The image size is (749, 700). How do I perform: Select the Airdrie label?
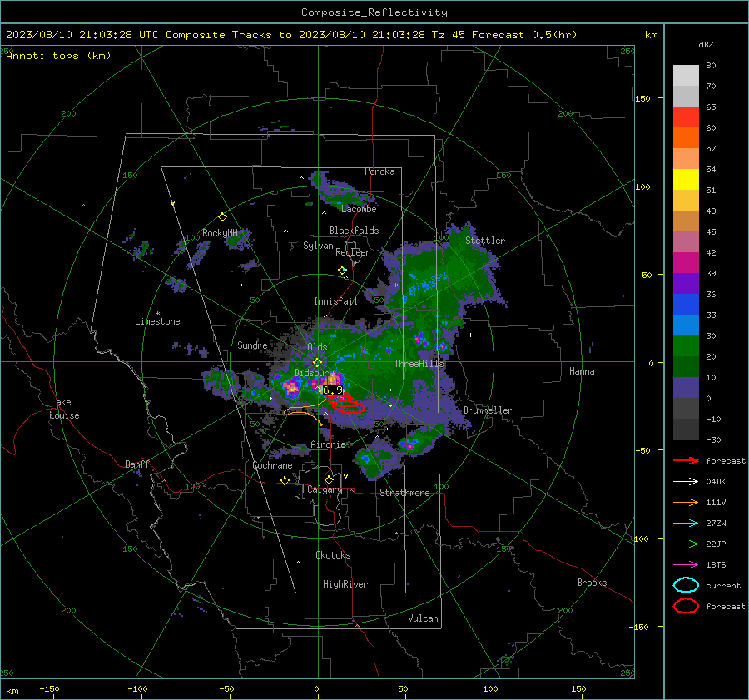pos(328,444)
